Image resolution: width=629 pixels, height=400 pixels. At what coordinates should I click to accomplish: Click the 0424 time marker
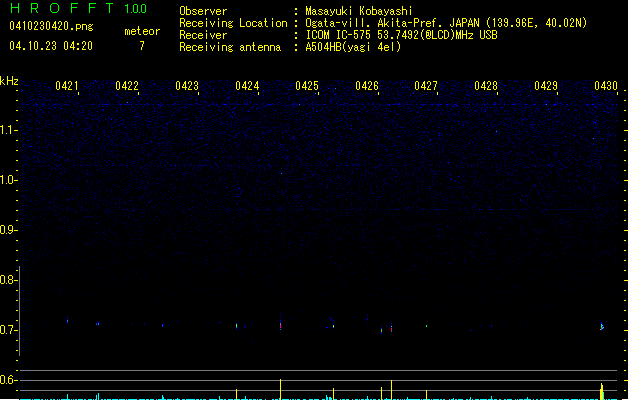pos(247,86)
